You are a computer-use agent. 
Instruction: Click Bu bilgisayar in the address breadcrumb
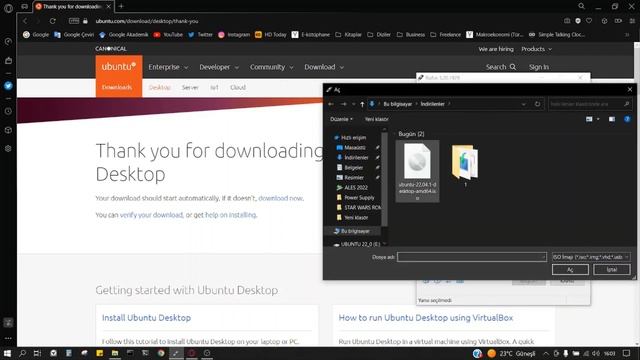click(x=398, y=104)
